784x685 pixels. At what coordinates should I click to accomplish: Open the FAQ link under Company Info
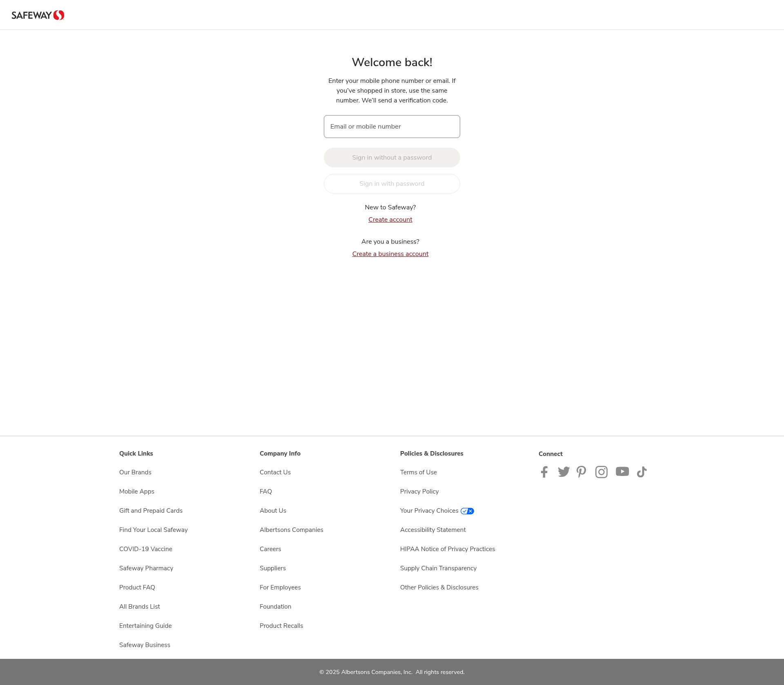266,492
